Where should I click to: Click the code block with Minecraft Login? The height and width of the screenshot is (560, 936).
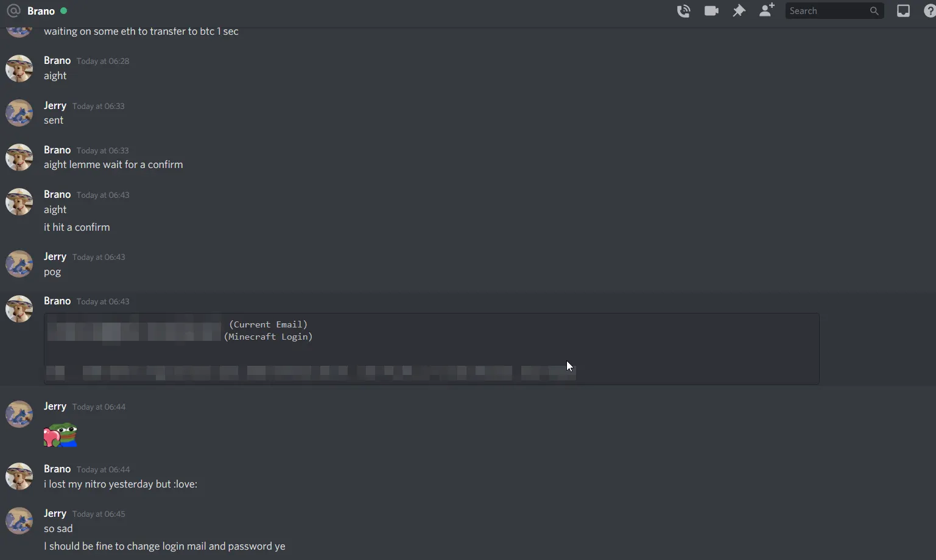[x=431, y=349]
